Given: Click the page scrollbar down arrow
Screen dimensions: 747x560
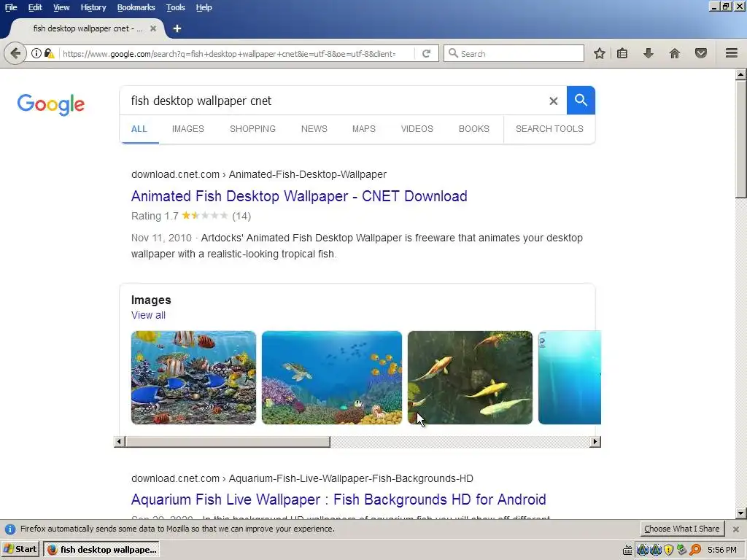Looking at the screenshot, I should pyautogui.click(x=741, y=513).
